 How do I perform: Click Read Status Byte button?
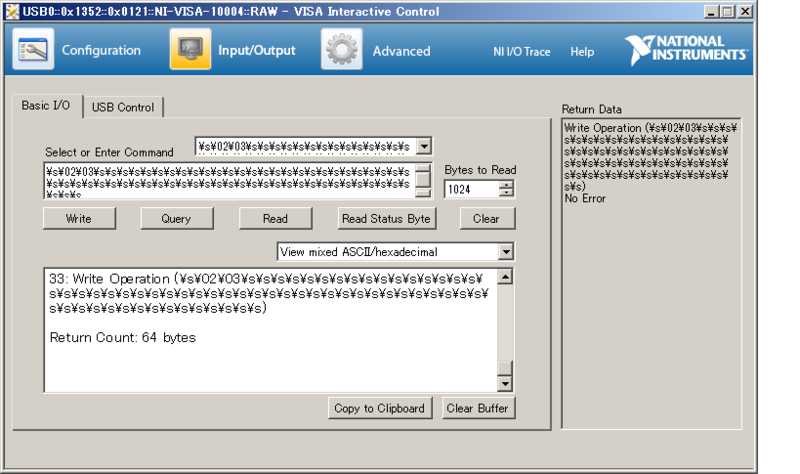point(386,218)
